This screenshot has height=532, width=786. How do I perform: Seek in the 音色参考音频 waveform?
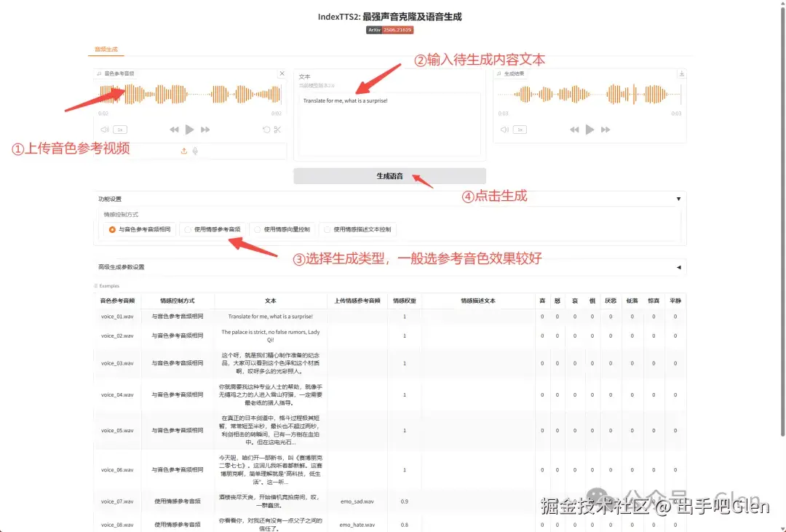tap(189, 95)
